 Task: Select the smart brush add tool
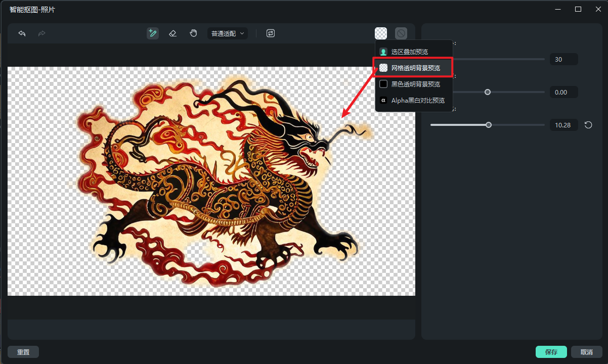coord(153,33)
